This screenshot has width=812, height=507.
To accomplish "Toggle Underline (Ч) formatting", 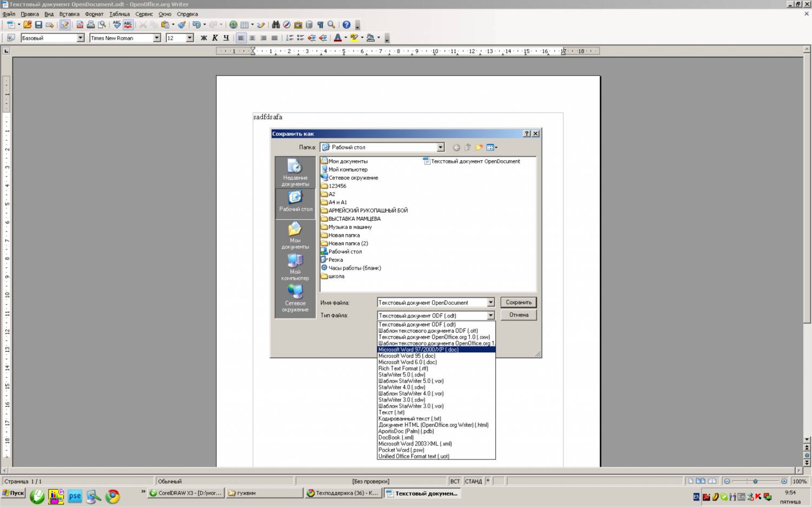I will 226,38.
